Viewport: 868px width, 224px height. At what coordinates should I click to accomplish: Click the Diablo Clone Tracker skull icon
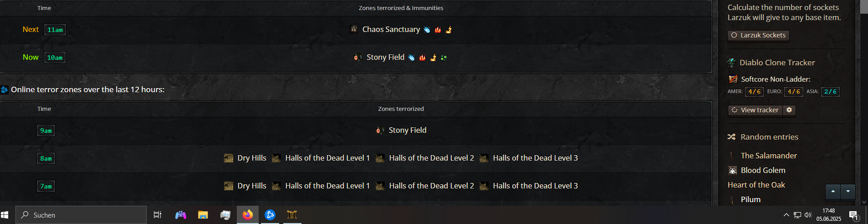point(731,63)
